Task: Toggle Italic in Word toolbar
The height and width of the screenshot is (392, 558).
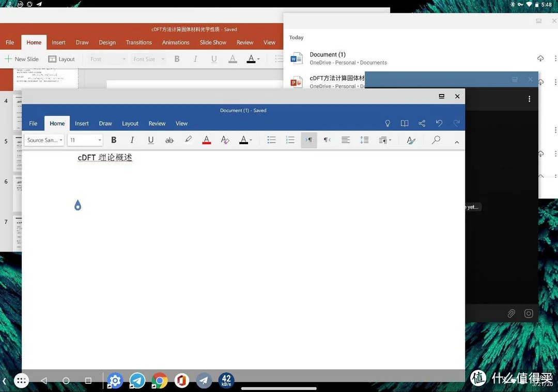Action: (132, 140)
